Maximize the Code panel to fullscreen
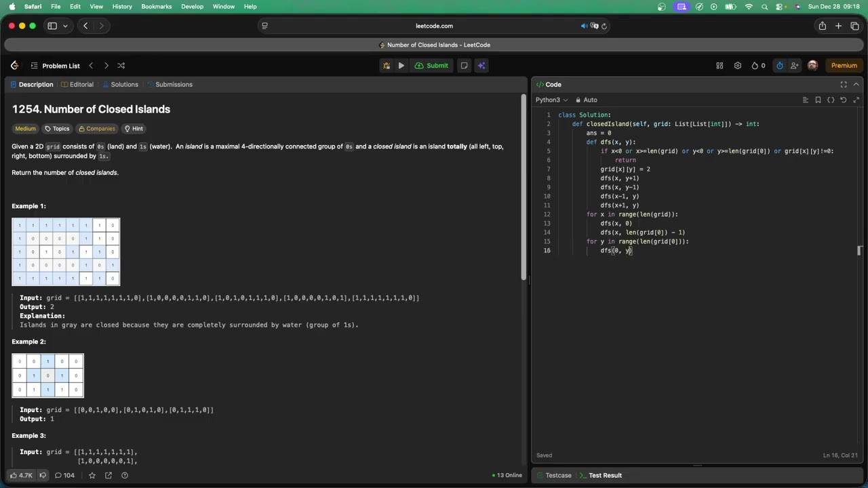The height and width of the screenshot is (488, 868). [844, 85]
